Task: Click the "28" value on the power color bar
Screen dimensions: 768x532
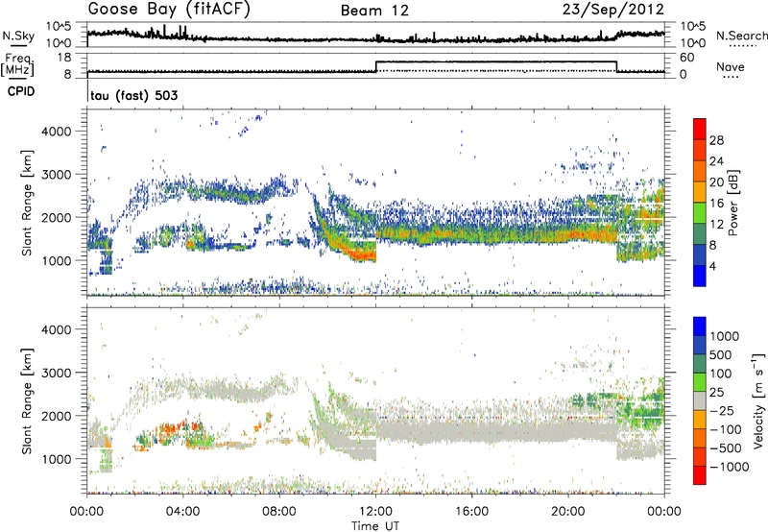Action: pyautogui.click(x=716, y=140)
